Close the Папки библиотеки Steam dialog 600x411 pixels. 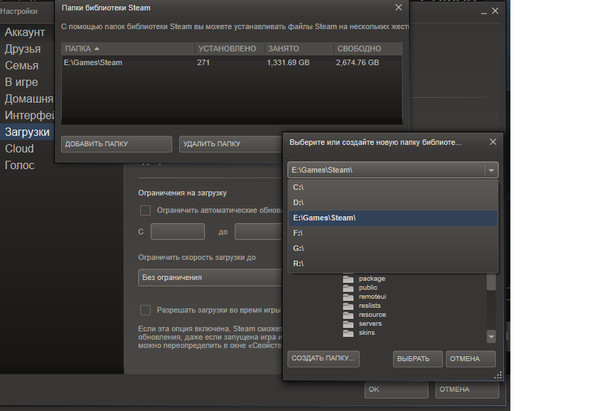click(398, 8)
